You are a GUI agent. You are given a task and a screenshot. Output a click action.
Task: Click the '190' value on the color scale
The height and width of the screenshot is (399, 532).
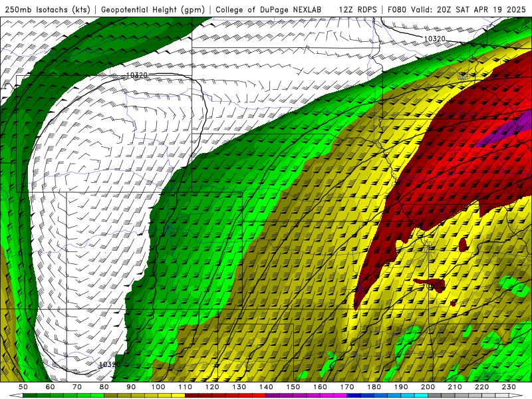[401, 387]
